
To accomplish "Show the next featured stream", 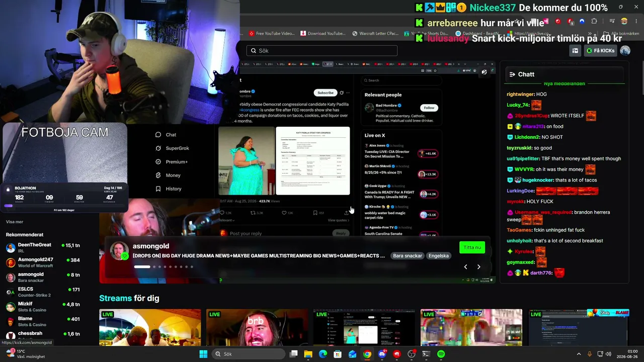I will [x=478, y=267].
